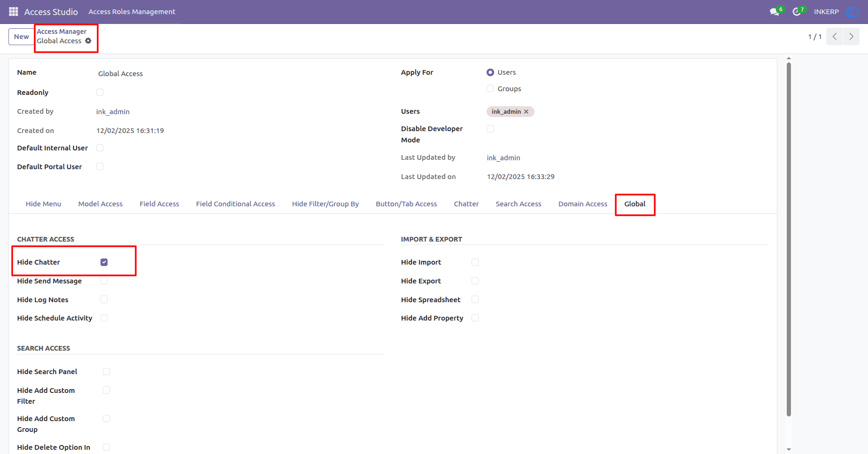Go to previous record arrow
This screenshot has height=454, width=868.
(x=835, y=37)
